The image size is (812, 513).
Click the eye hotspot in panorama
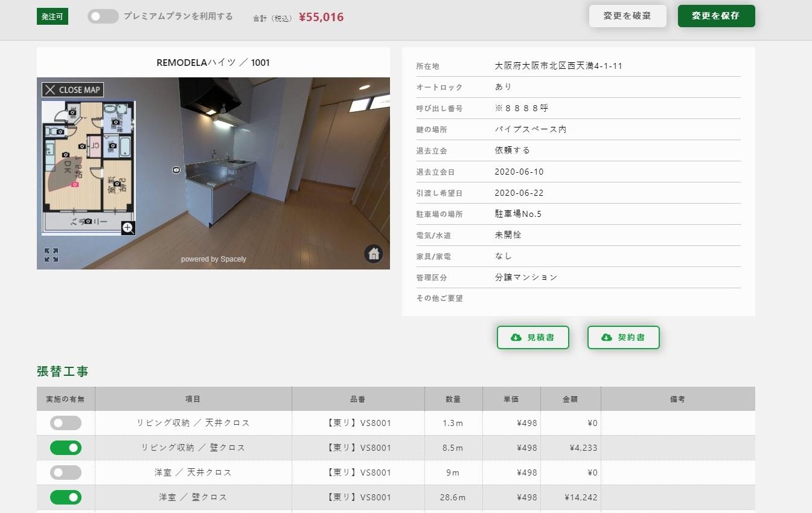(x=176, y=170)
